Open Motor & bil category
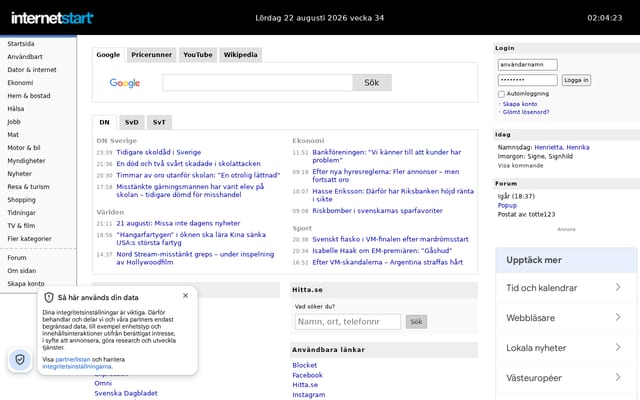This screenshot has width=640, height=400. click(24, 148)
